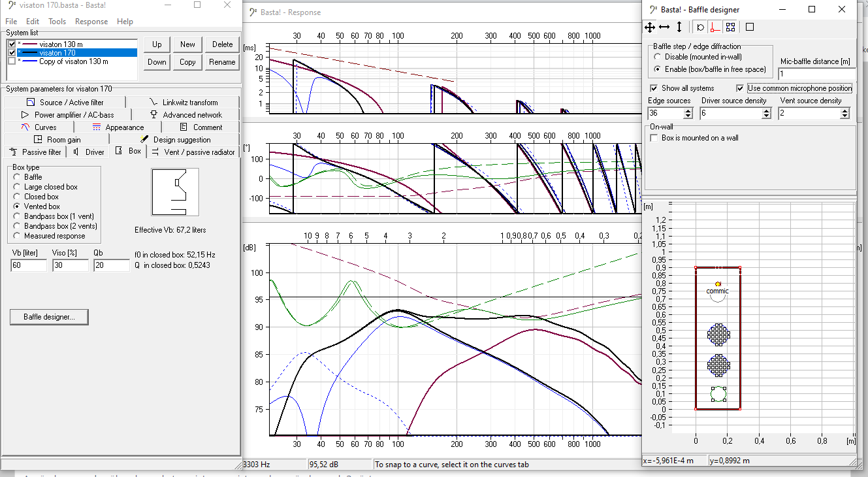Increase Edge sources with the up spinner

689,110
